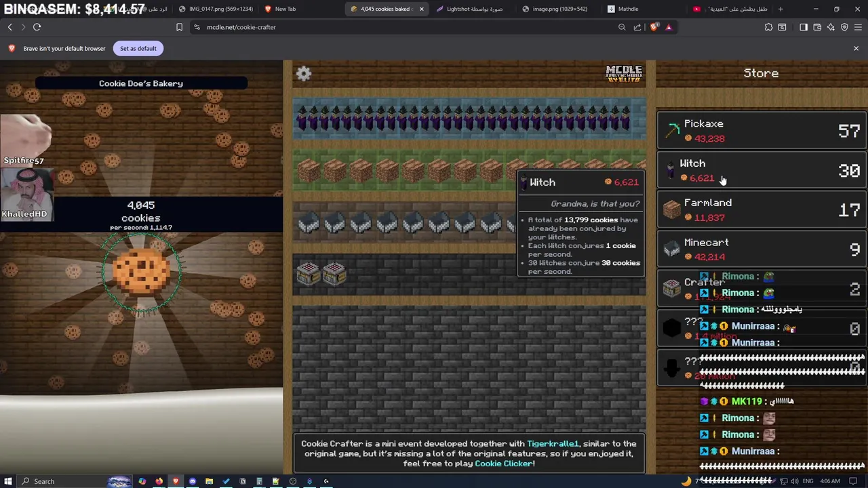Open the Windows Start menu

pyautogui.click(x=8, y=481)
